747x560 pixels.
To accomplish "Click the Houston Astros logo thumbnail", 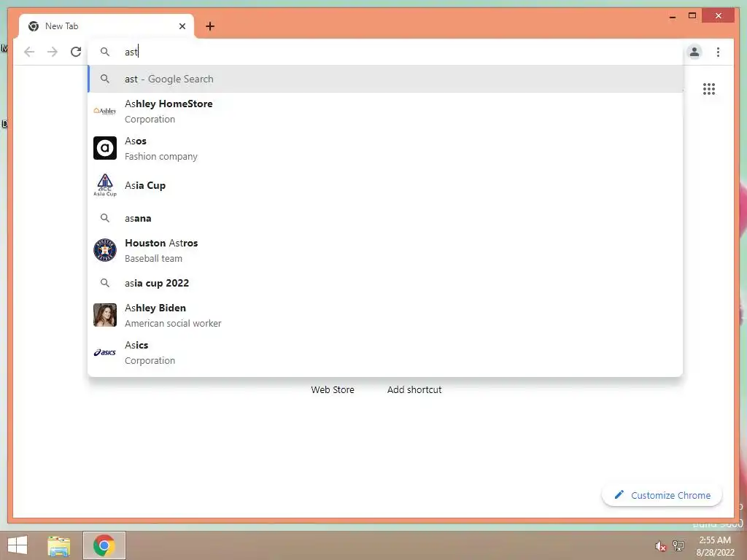I will 105,250.
